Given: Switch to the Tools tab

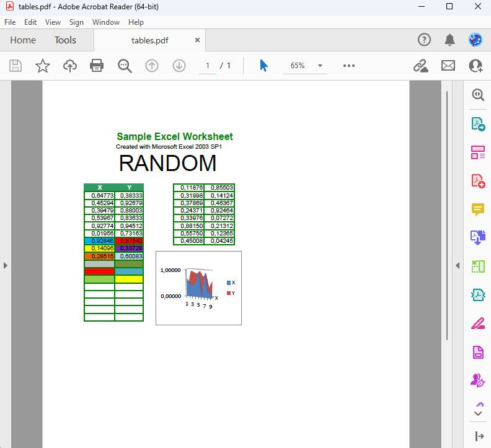Looking at the screenshot, I should [65, 40].
